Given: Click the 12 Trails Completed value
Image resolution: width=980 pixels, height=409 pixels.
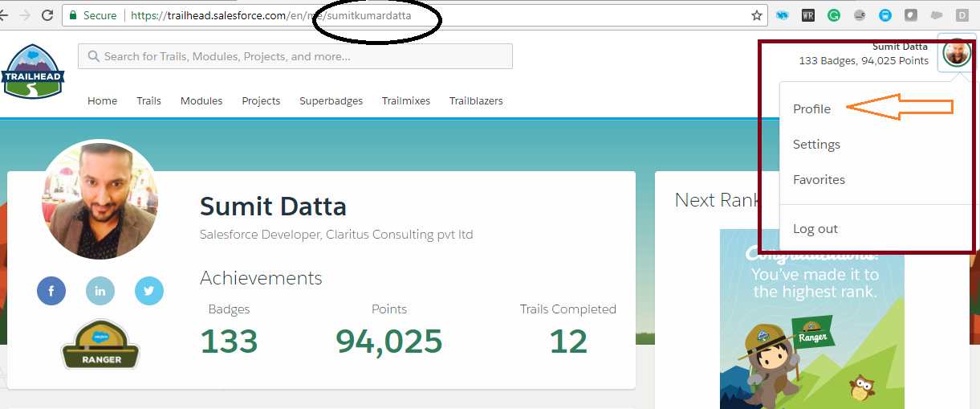Looking at the screenshot, I should pyautogui.click(x=567, y=342).
